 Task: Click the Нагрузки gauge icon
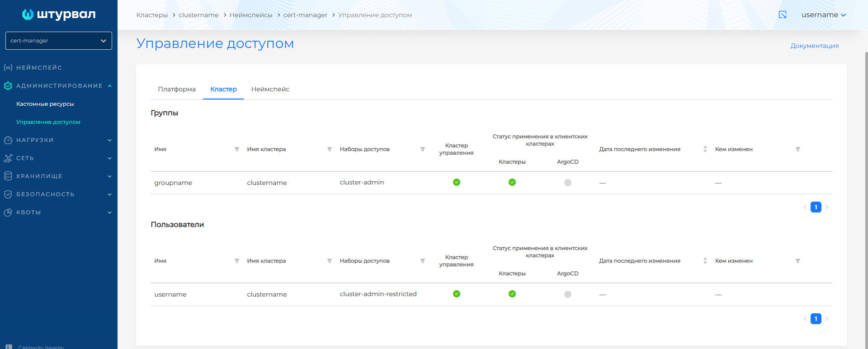8,140
